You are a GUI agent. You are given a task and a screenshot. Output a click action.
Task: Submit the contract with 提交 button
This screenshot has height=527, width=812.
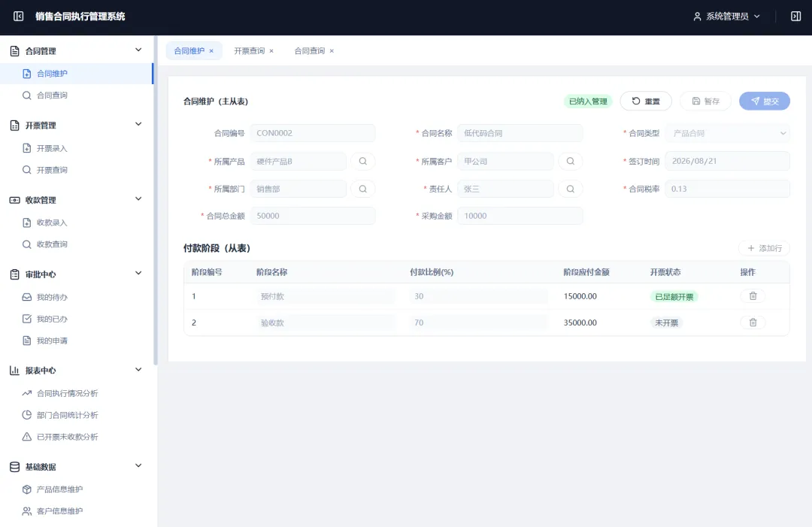pyautogui.click(x=765, y=101)
